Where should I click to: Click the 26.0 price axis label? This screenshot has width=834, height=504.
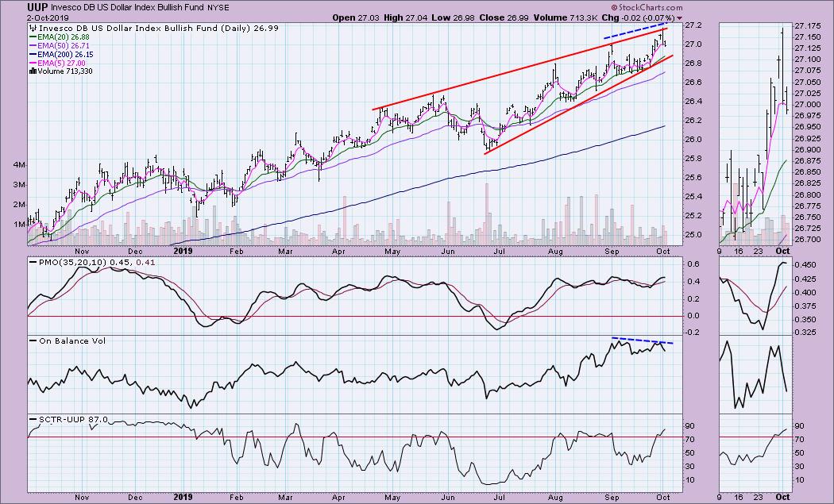(x=692, y=140)
